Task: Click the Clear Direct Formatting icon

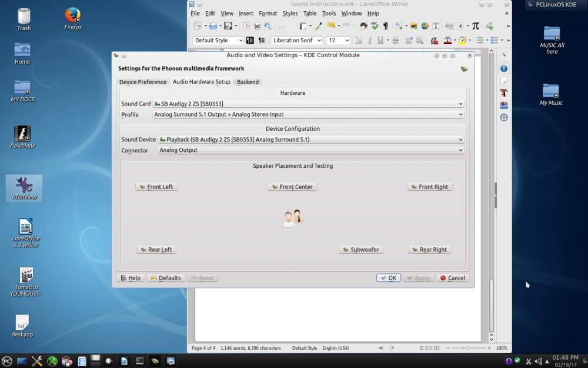Action: pos(435,41)
